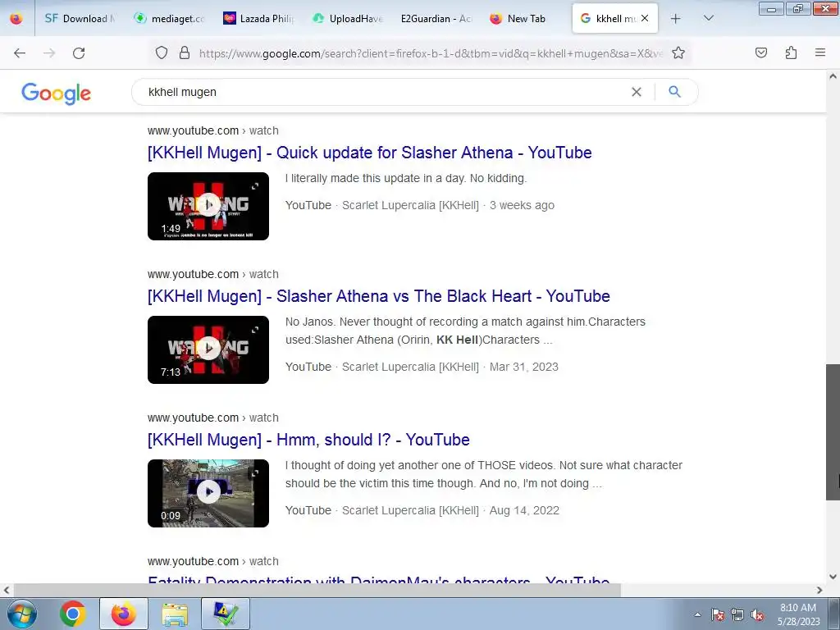840x630 pixels.
Task: Submit search with magnifier icon
Action: pyautogui.click(x=674, y=92)
